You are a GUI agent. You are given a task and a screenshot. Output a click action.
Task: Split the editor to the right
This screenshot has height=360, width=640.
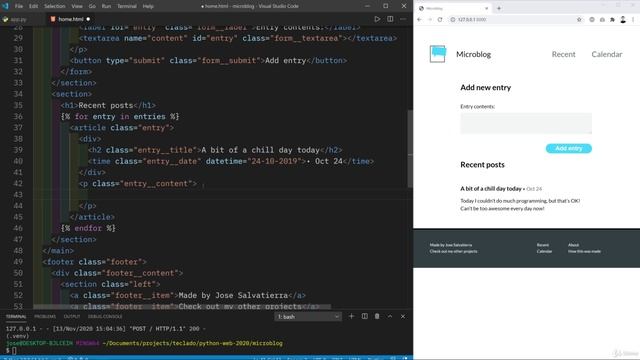[390, 19]
